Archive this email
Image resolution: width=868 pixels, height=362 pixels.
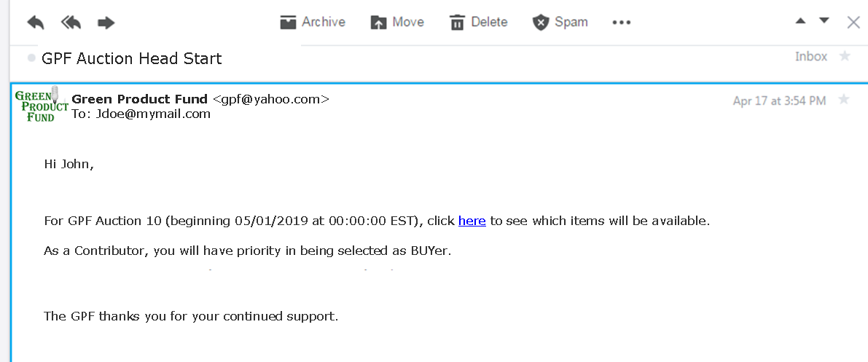click(313, 22)
